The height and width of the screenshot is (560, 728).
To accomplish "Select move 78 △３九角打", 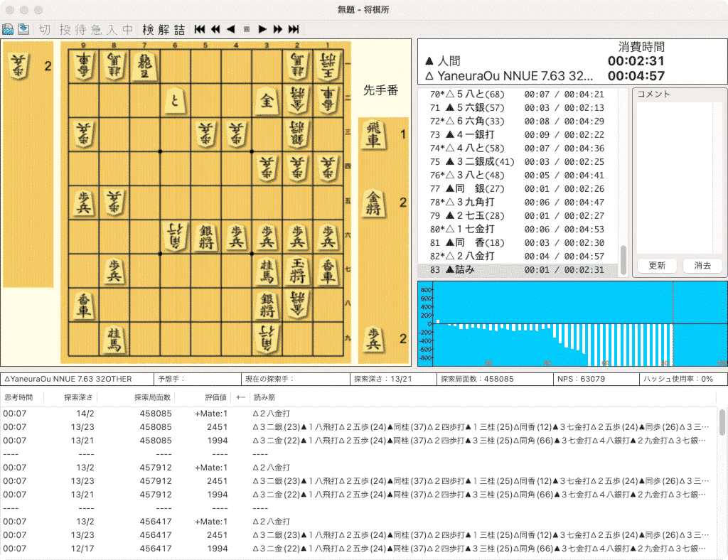I will coord(518,203).
